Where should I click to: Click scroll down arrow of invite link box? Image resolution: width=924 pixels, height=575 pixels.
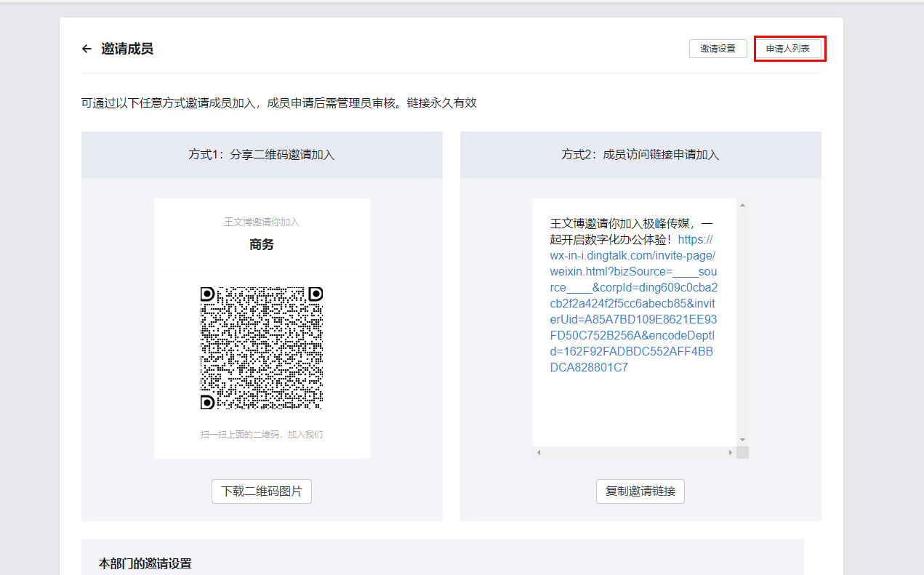[742, 440]
